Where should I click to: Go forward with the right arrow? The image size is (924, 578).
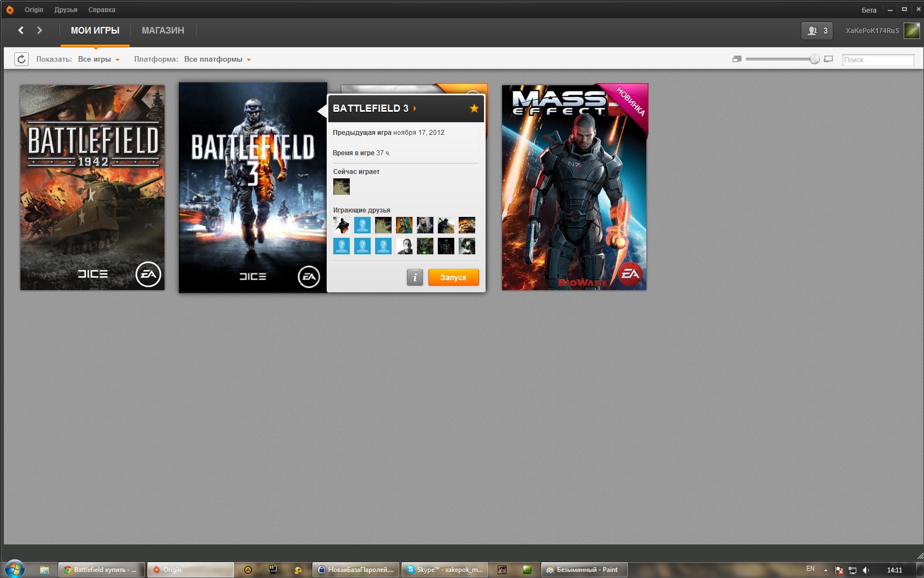tap(40, 30)
